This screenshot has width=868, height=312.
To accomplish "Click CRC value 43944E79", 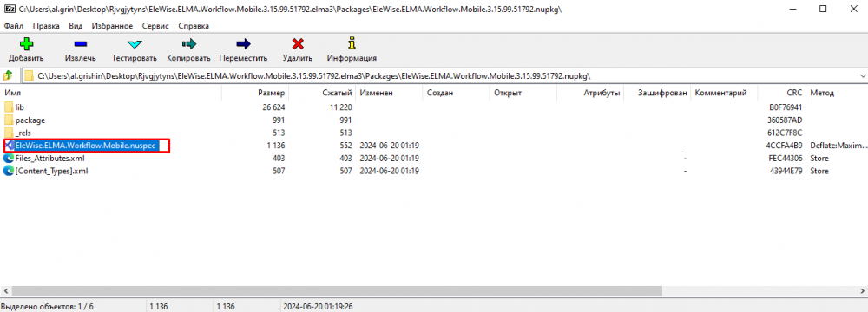I will 786,171.
